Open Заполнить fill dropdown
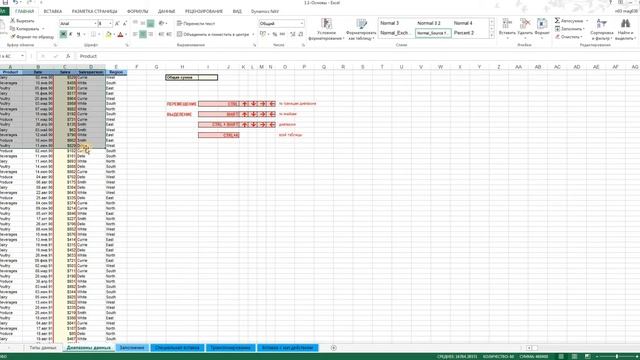This screenshot has height=360, width=640. tap(570, 29)
